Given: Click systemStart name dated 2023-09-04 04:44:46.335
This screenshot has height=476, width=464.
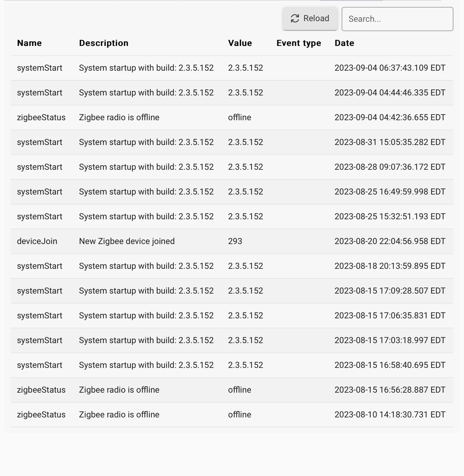Looking at the screenshot, I should click(40, 93).
